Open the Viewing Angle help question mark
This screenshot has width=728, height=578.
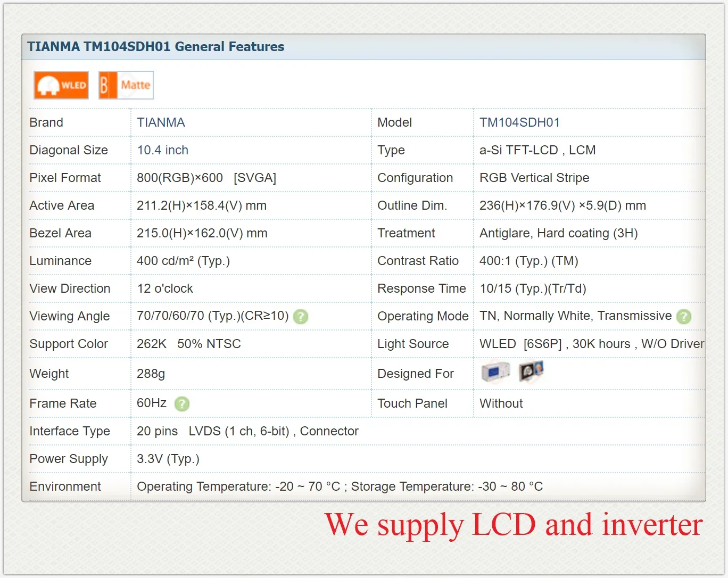pyautogui.click(x=300, y=317)
